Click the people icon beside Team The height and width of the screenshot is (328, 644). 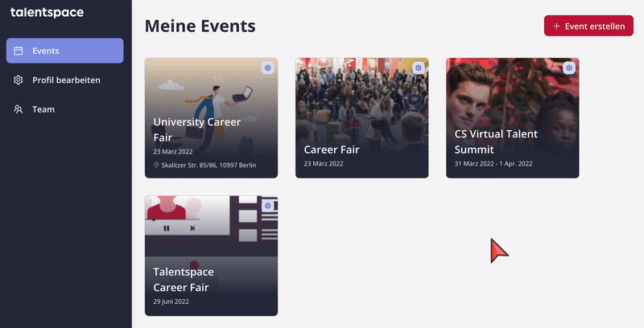pyautogui.click(x=19, y=109)
